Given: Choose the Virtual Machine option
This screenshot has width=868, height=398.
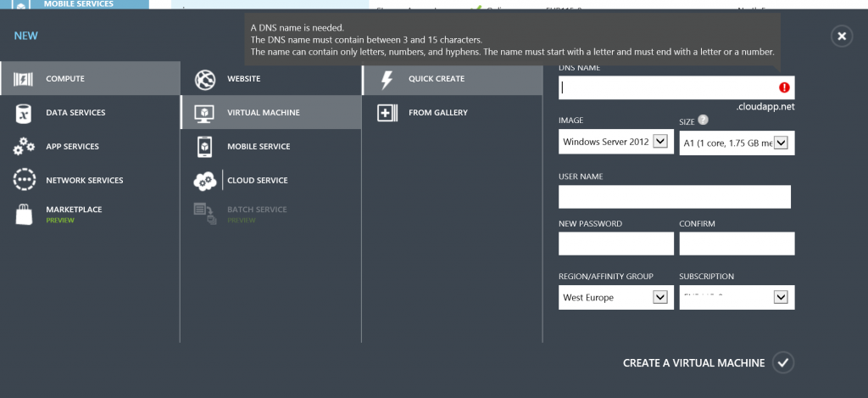Looking at the screenshot, I should (271, 113).
